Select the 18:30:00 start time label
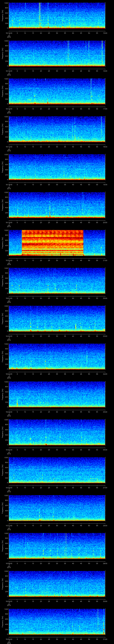Screen dimensions: 114x644 (9, 639)
